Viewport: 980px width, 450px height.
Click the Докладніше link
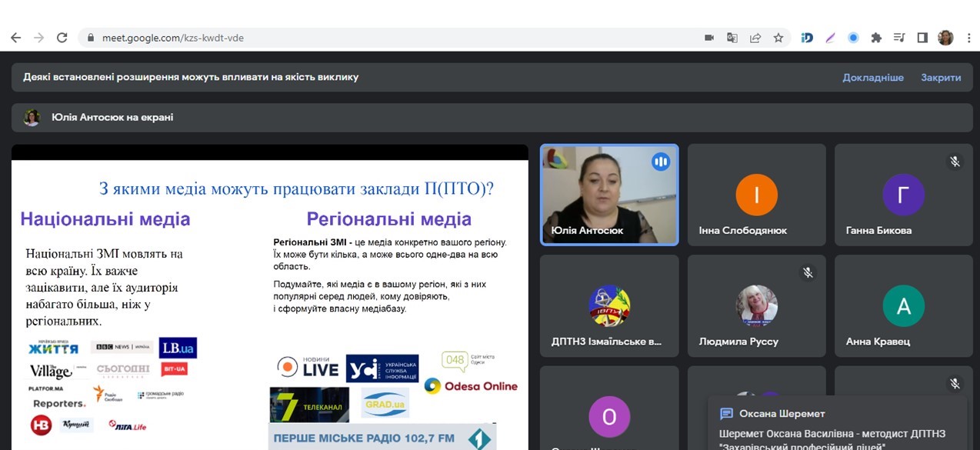click(872, 78)
